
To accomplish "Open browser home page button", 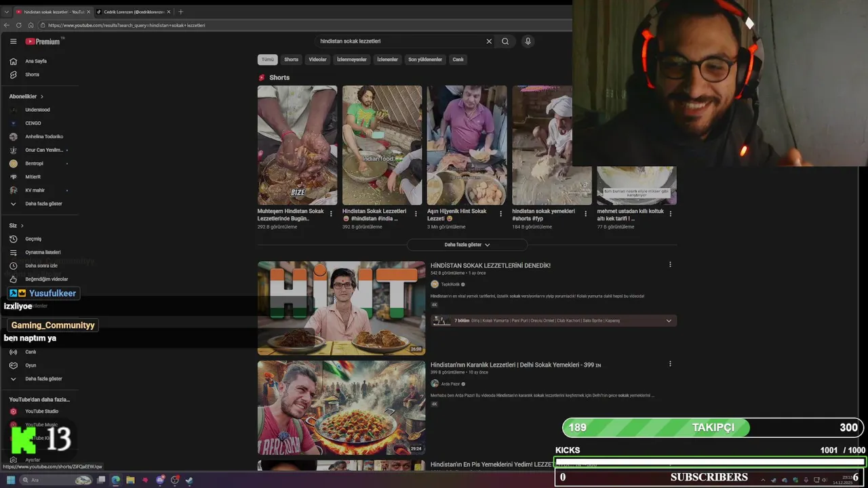I will coord(31,25).
